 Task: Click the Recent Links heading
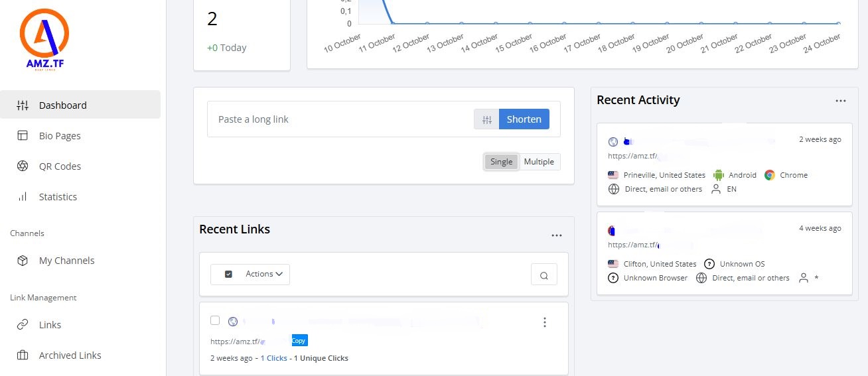click(x=235, y=229)
